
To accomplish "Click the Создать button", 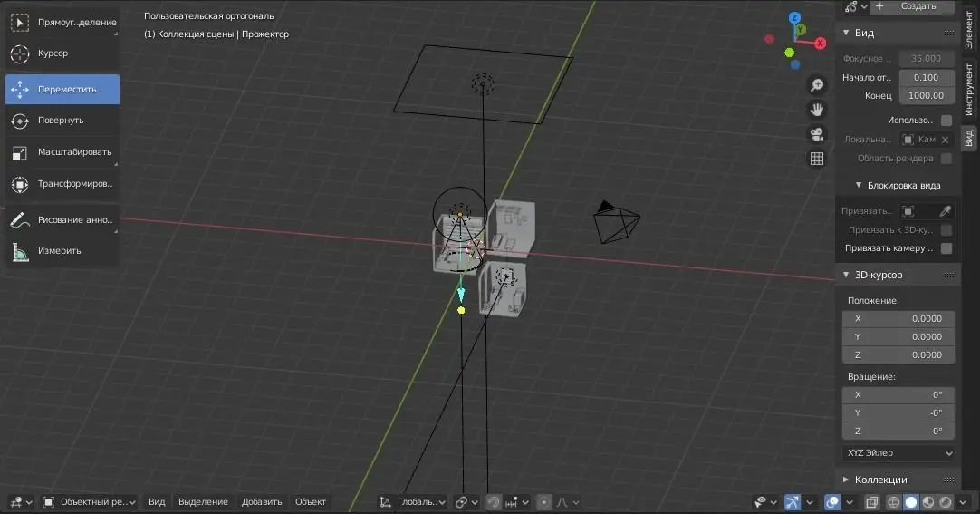I will coord(912,6).
